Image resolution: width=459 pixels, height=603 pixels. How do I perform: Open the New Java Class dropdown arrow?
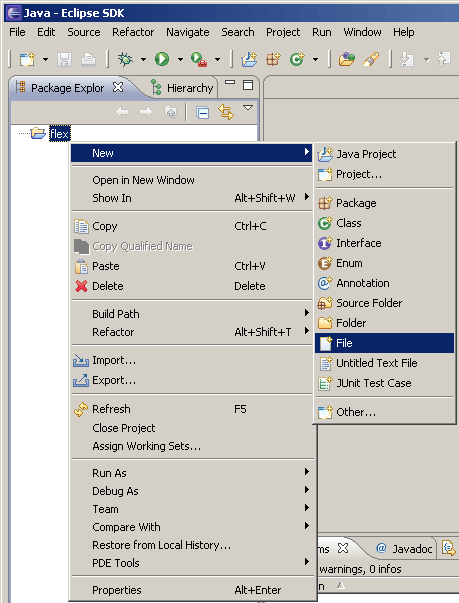pyautogui.click(x=316, y=59)
